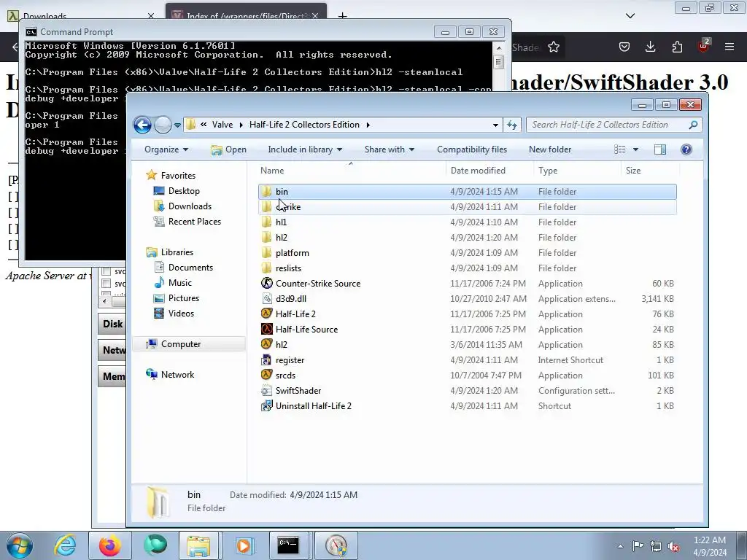Click the search magnifier icon
The image size is (747, 560).
[693, 125]
